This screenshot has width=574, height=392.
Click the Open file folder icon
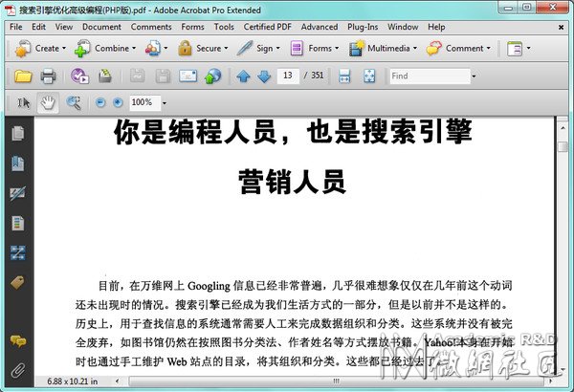click(x=23, y=76)
